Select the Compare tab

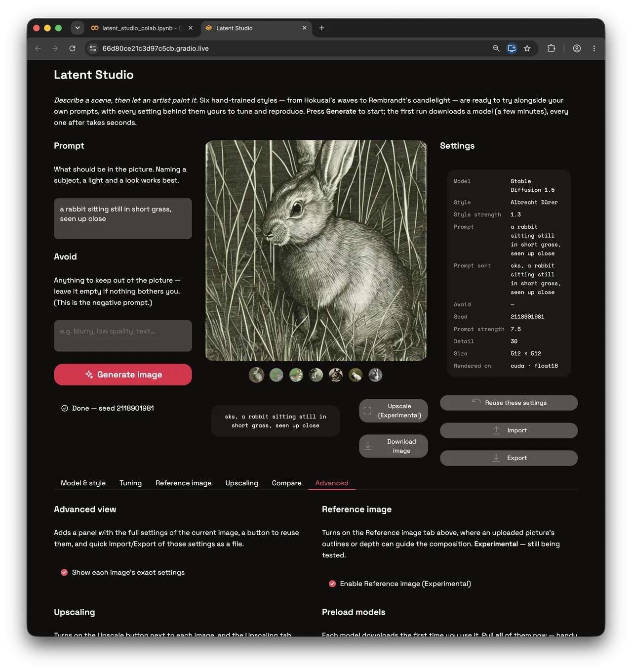287,483
